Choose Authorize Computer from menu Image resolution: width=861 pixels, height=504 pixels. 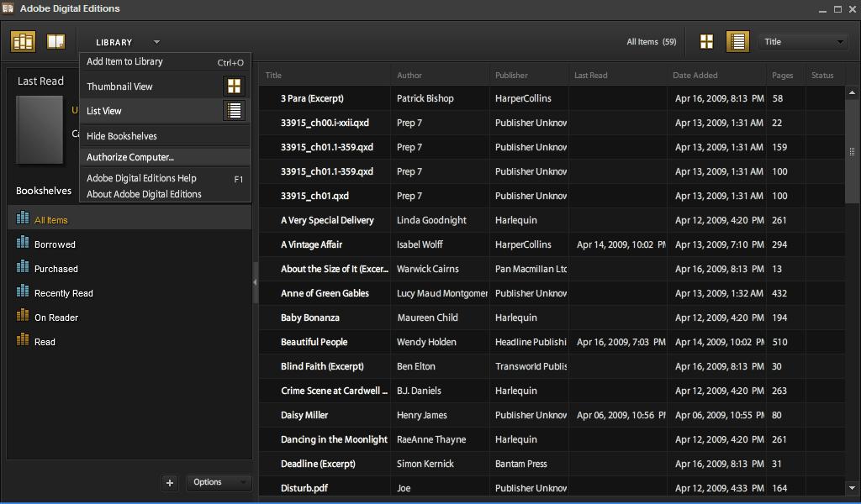tap(130, 157)
